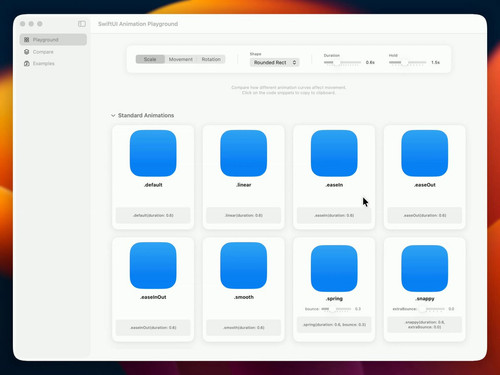The image size is (500, 375).
Task: Switch to the Movement segment
Action: pyautogui.click(x=181, y=59)
